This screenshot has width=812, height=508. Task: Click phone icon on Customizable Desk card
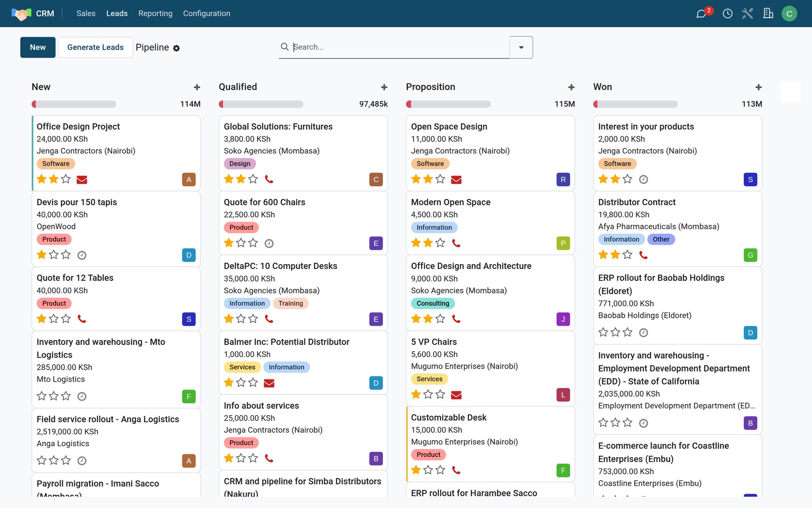click(456, 470)
